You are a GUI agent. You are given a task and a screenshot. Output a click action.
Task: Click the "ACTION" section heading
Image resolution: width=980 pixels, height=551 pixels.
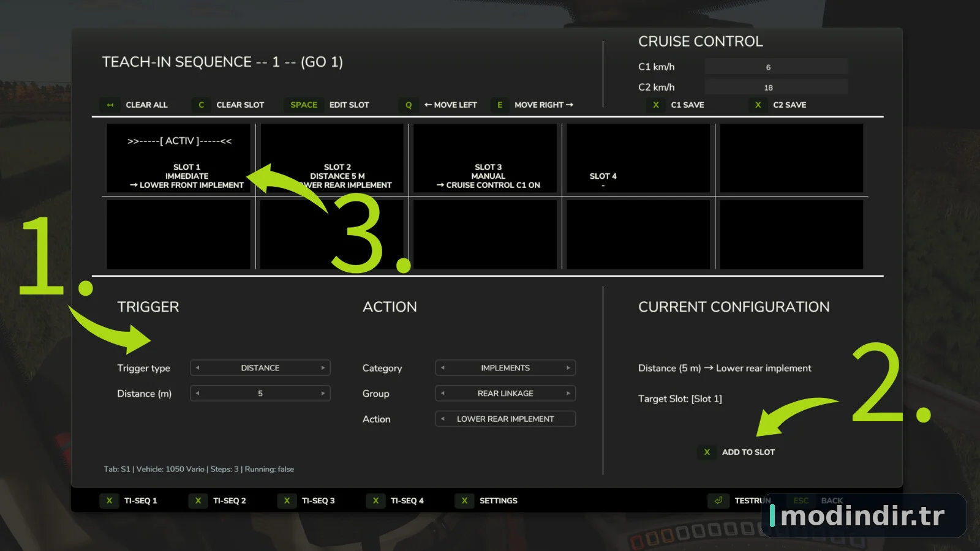390,307
